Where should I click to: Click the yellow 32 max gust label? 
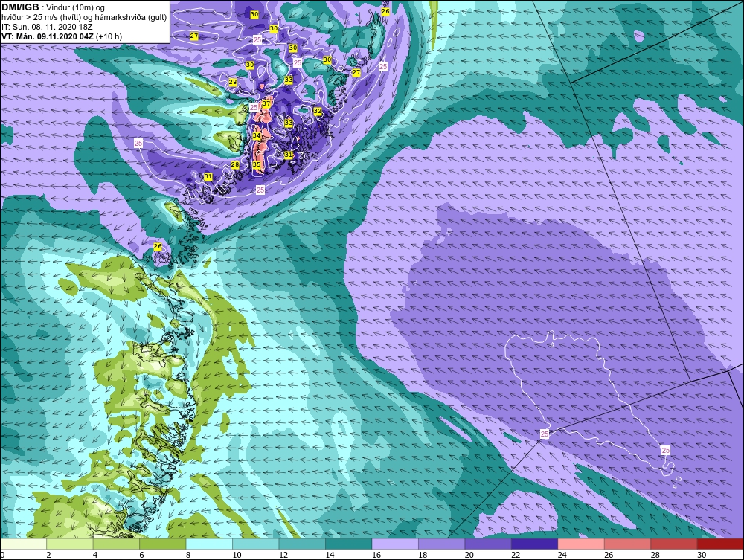[318, 112]
